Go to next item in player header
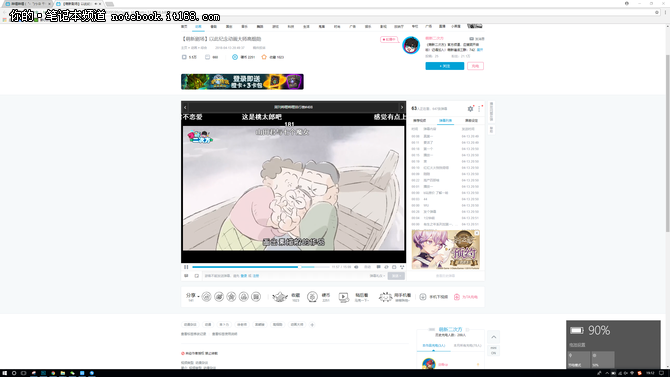This screenshot has width=670, height=377. pos(402,107)
